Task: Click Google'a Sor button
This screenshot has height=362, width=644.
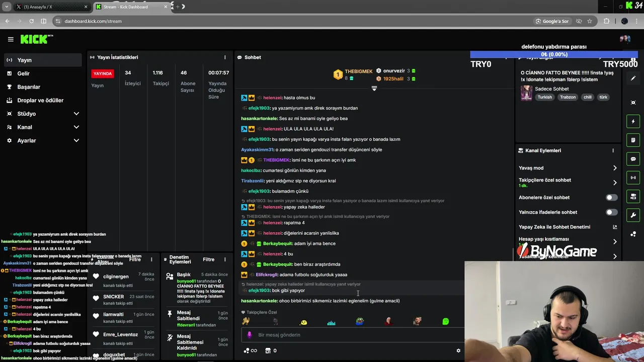Action: click(x=552, y=21)
